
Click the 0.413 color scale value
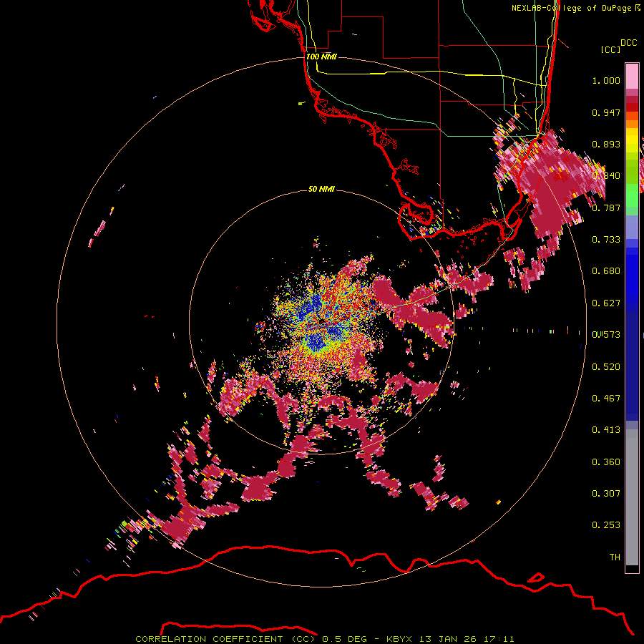(606, 430)
